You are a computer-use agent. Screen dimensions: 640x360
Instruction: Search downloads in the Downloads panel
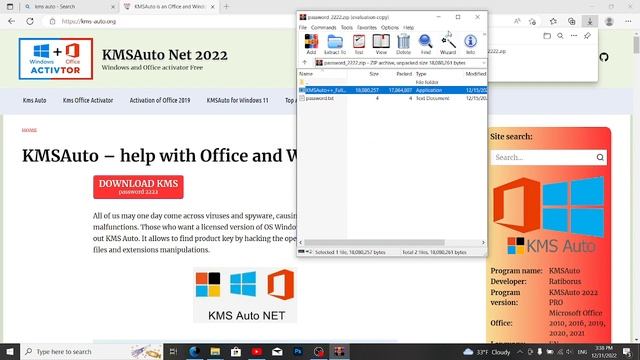coord(560,36)
